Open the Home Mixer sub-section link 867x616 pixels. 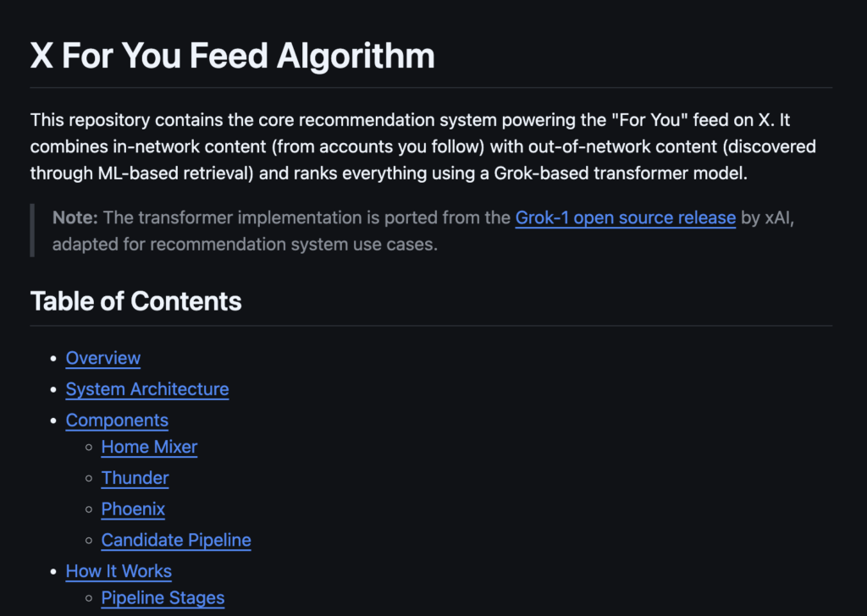(x=149, y=447)
